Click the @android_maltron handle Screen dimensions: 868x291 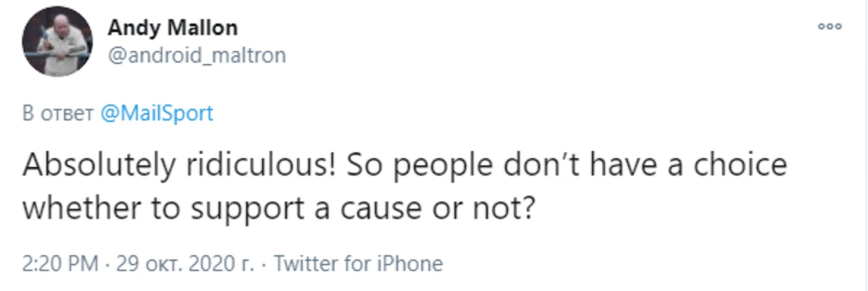[197, 55]
